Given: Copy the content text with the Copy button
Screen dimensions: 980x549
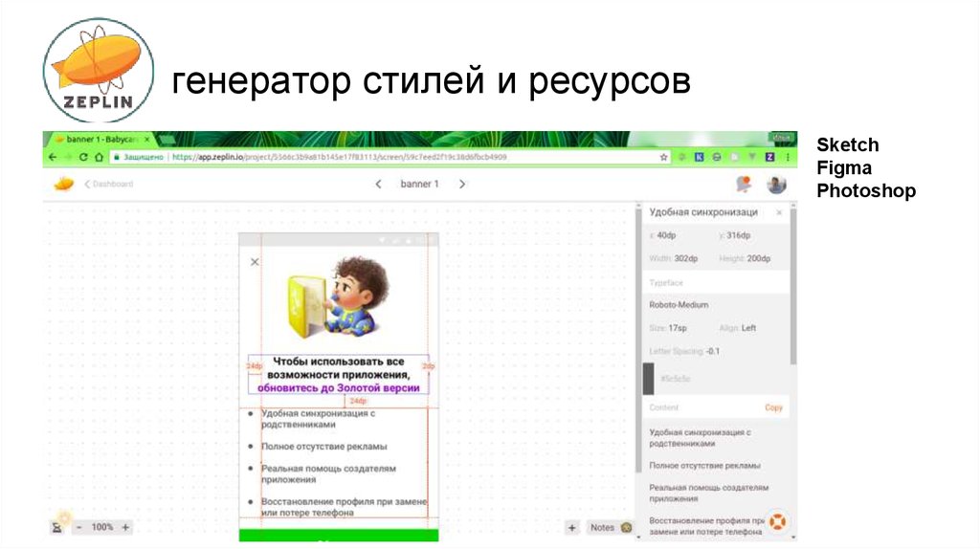Looking at the screenshot, I should (773, 407).
